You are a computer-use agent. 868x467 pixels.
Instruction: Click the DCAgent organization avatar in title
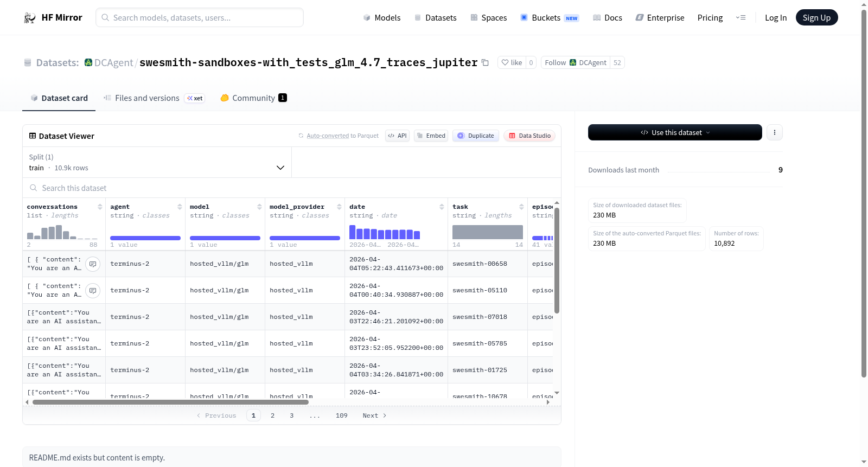(x=88, y=63)
